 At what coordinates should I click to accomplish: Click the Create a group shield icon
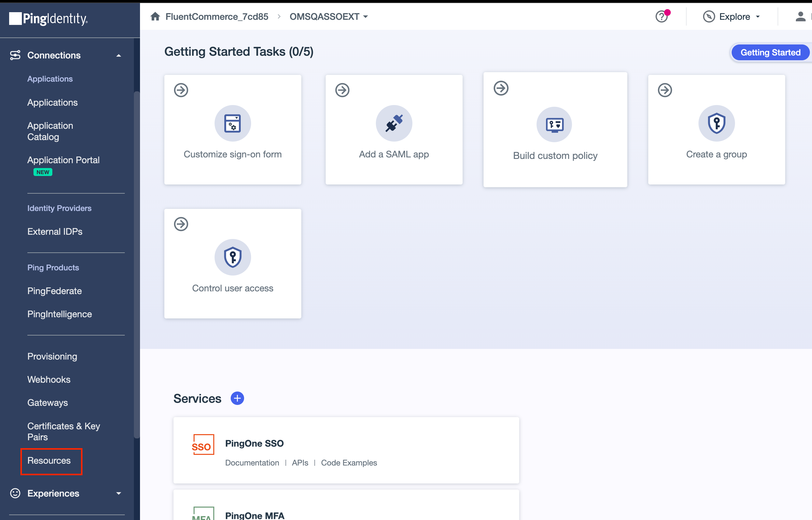[716, 123]
